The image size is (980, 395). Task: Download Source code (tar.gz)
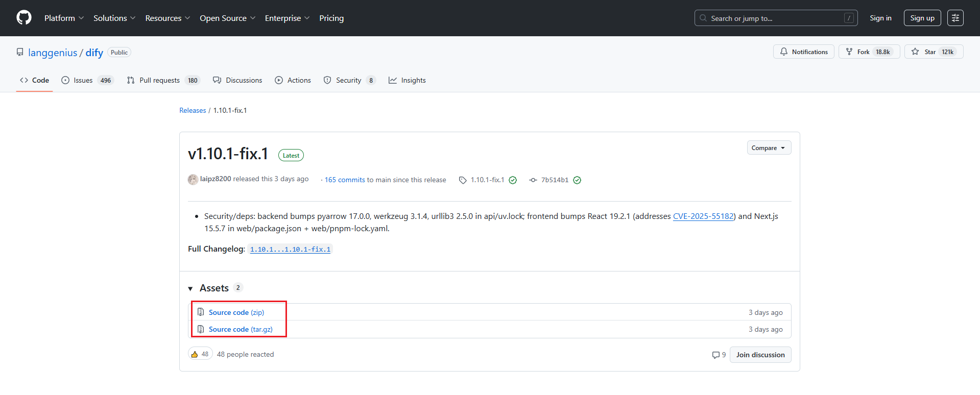click(x=241, y=329)
